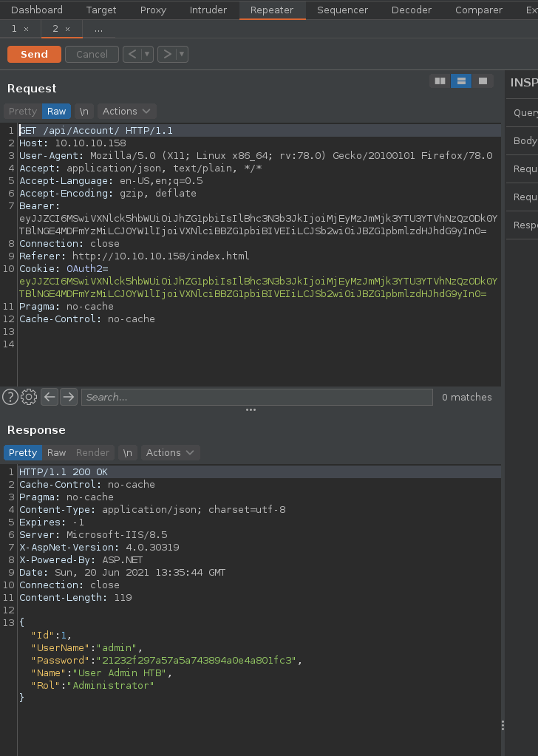Switch to the Target tab
Screen dimensions: 538x756
click(101, 10)
